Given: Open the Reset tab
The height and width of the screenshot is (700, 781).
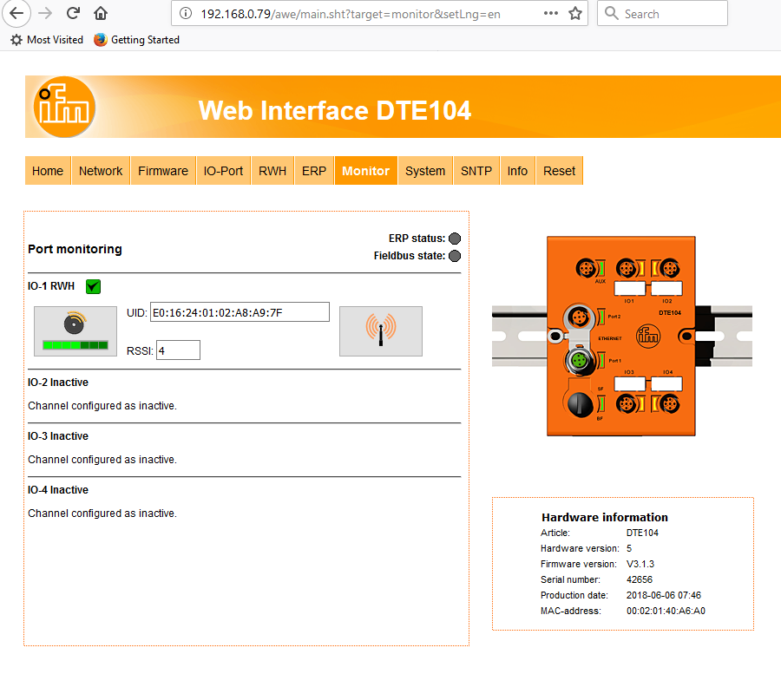Looking at the screenshot, I should pyautogui.click(x=560, y=171).
